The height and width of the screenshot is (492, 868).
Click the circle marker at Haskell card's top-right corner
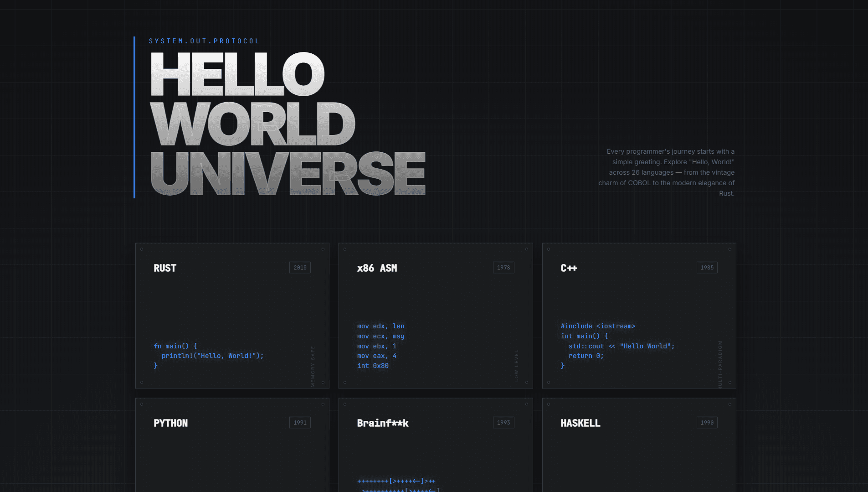pyautogui.click(x=729, y=404)
